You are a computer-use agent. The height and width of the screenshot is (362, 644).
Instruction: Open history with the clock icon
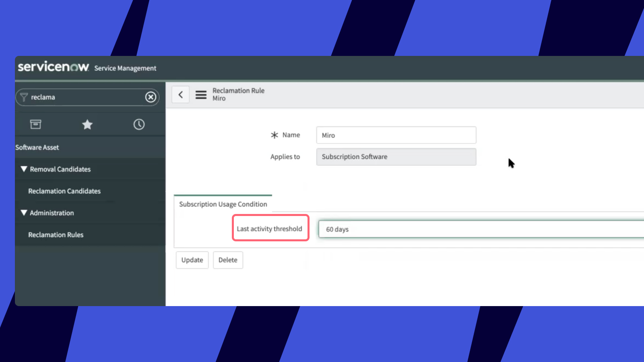point(139,124)
